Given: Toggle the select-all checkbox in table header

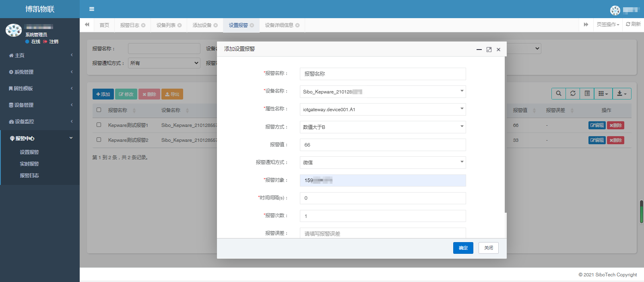Looking at the screenshot, I should click(x=99, y=110).
